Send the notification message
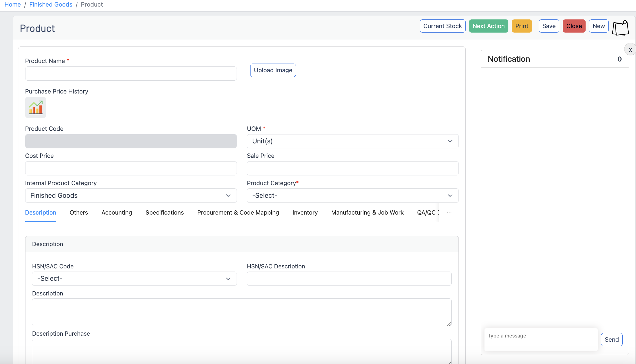This screenshot has width=636, height=364. click(612, 340)
